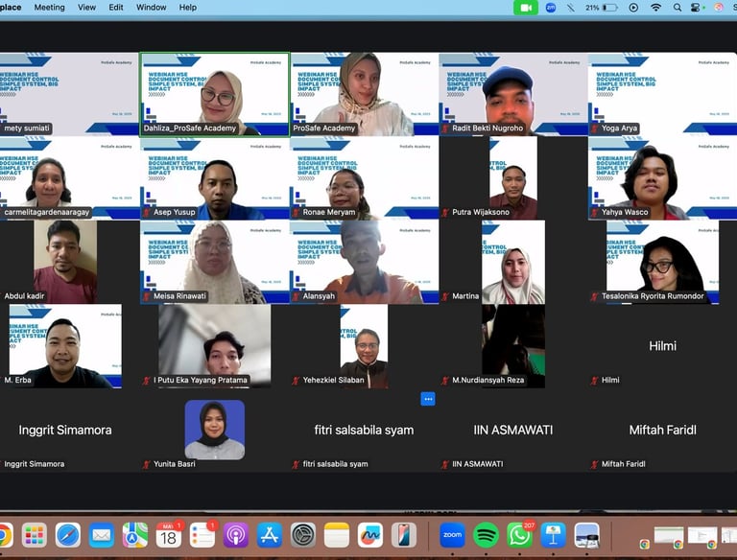Click the Siri icon in menu bar
737x560 pixels.
(x=718, y=8)
